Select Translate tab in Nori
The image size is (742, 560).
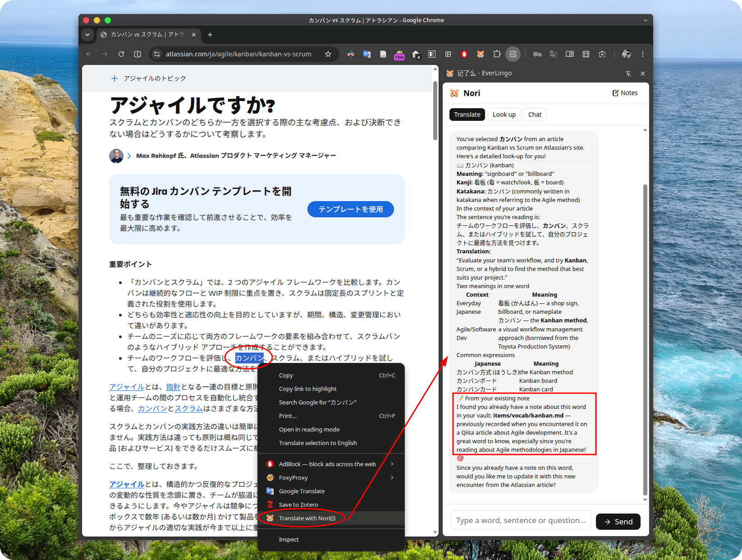[x=467, y=115]
